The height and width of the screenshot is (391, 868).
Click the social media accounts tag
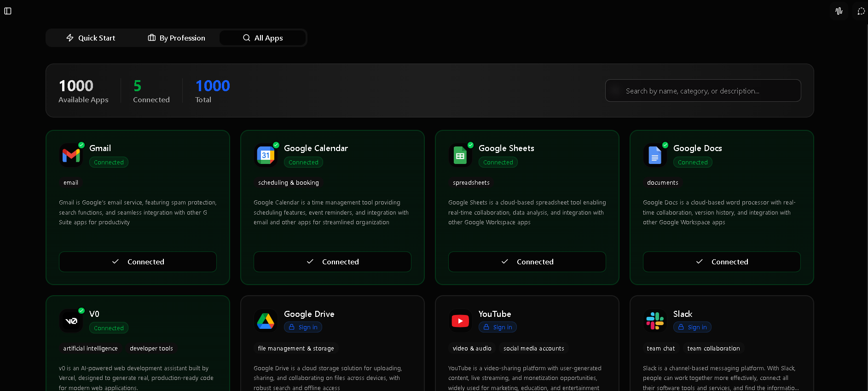point(534,349)
